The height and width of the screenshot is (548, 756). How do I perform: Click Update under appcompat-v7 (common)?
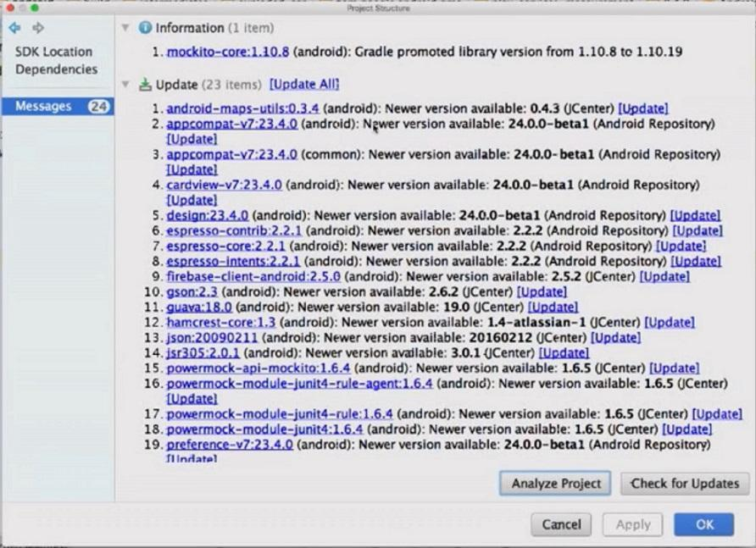(192, 169)
